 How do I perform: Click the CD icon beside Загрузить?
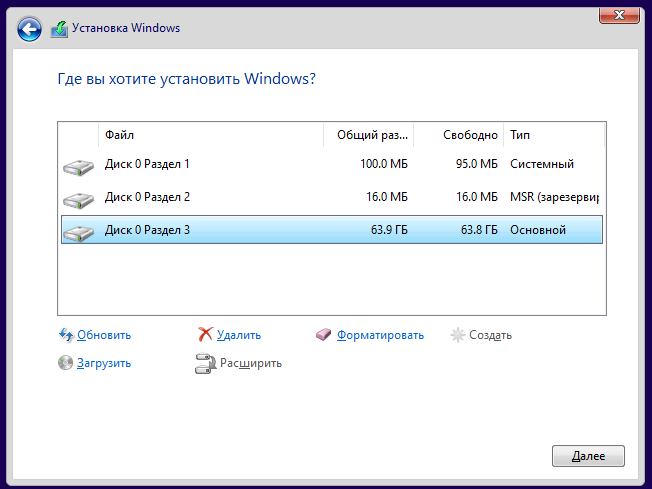click(x=65, y=363)
